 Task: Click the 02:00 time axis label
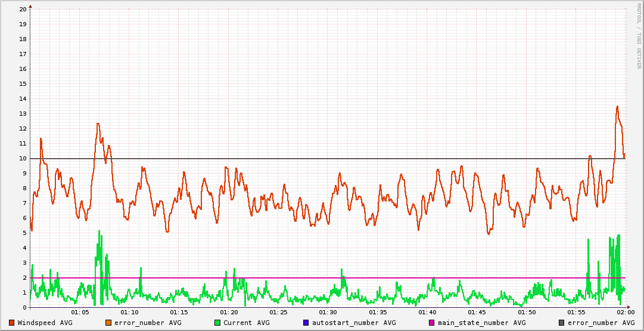tap(625, 312)
